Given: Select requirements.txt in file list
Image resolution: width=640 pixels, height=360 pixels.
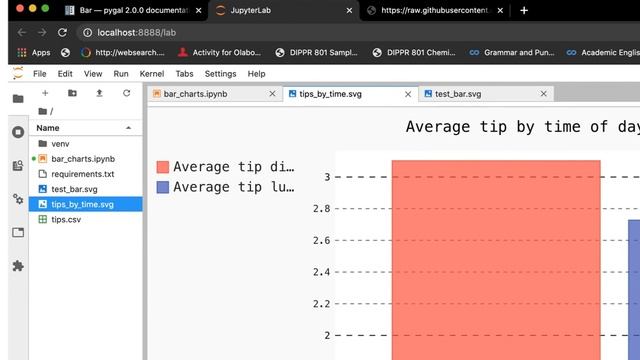Looking at the screenshot, I should tap(86, 174).
